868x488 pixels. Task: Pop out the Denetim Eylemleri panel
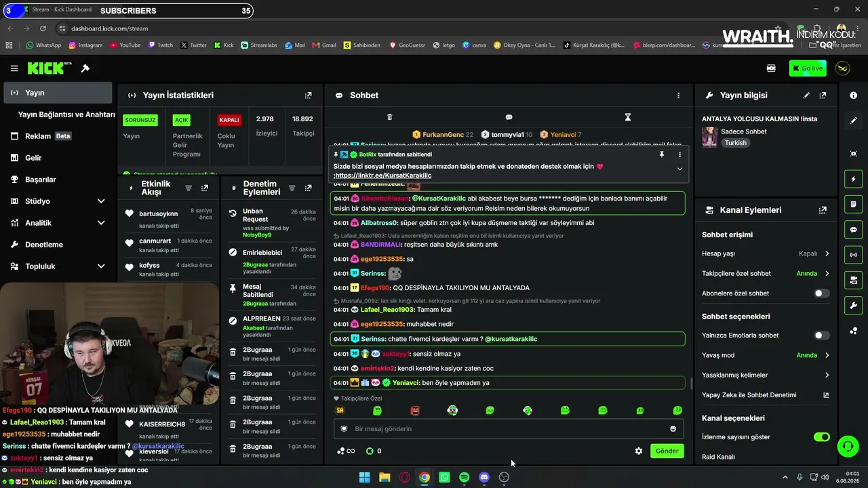[x=309, y=188]
